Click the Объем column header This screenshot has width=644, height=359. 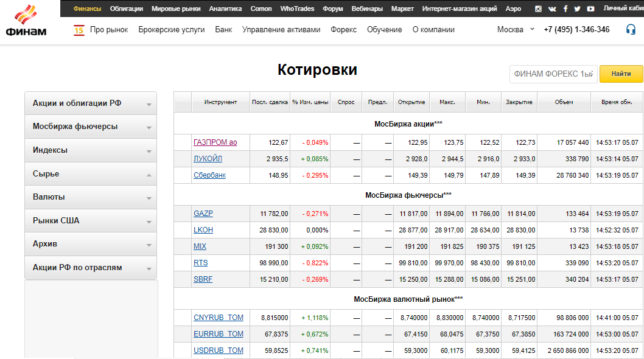[x=564, y=102]
